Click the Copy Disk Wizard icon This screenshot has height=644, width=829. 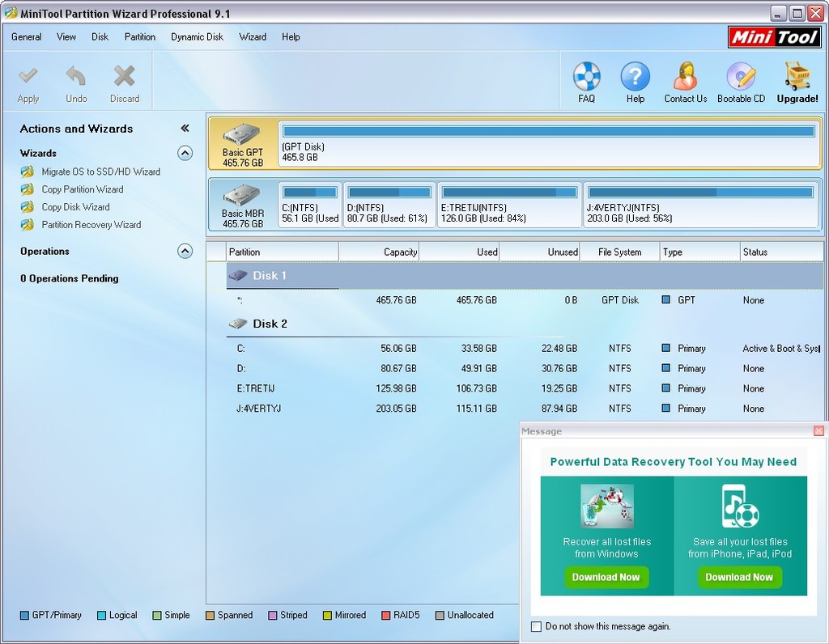pos(28,207)
